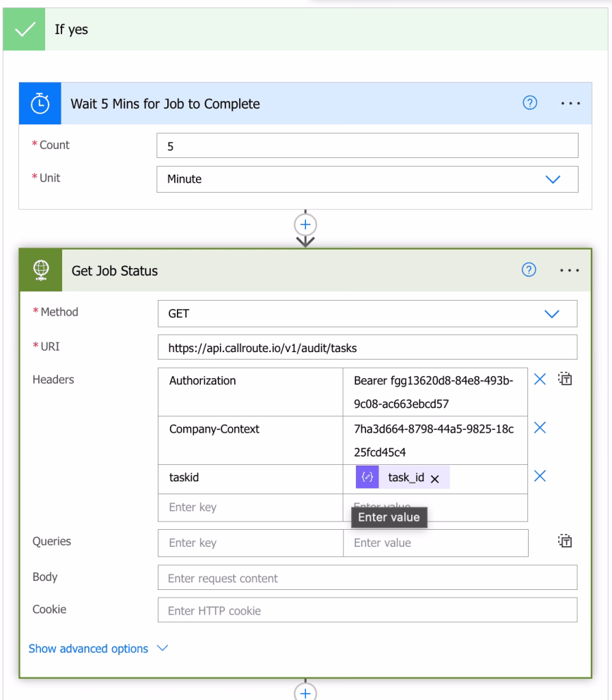This screenshot has width=612, height=700.
Task: Click the Count input containing 5
Action: pyautogui.click(x=369, y=145)
